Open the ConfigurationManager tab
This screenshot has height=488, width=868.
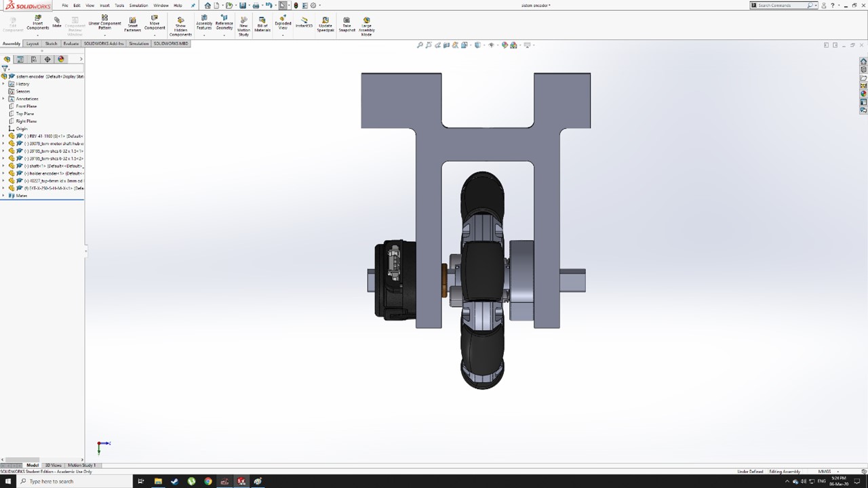(x=34, y=60)
